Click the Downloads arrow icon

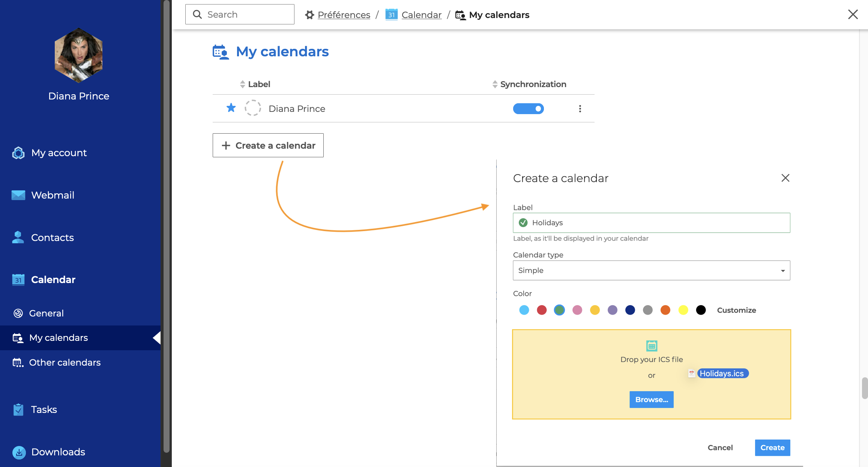coord(19,452)
